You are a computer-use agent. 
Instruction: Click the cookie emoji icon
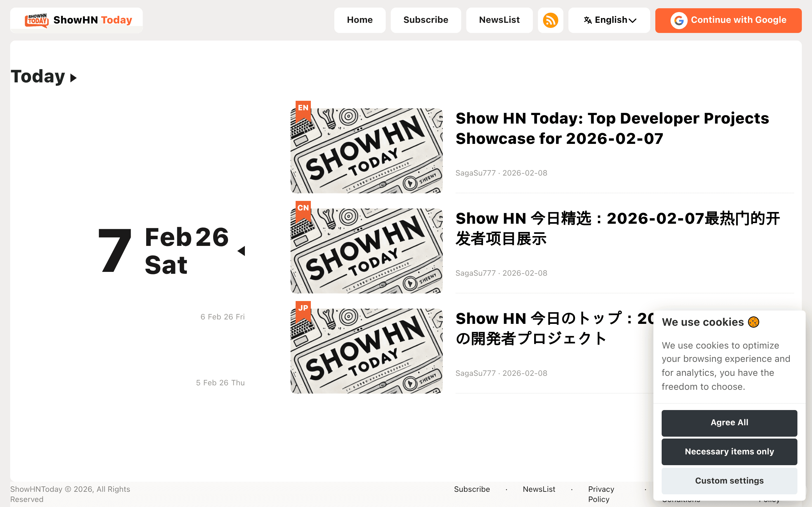[x=753, y=322]
